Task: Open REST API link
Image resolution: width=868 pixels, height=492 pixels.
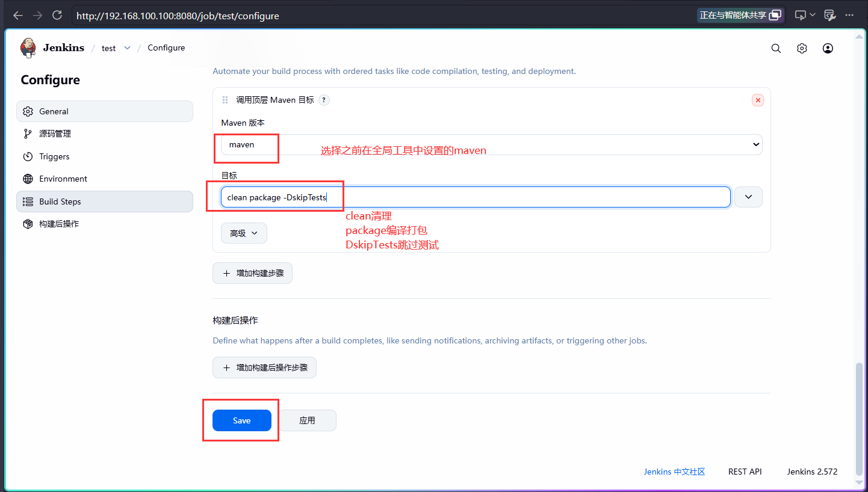Action: [x=745, y=472]
